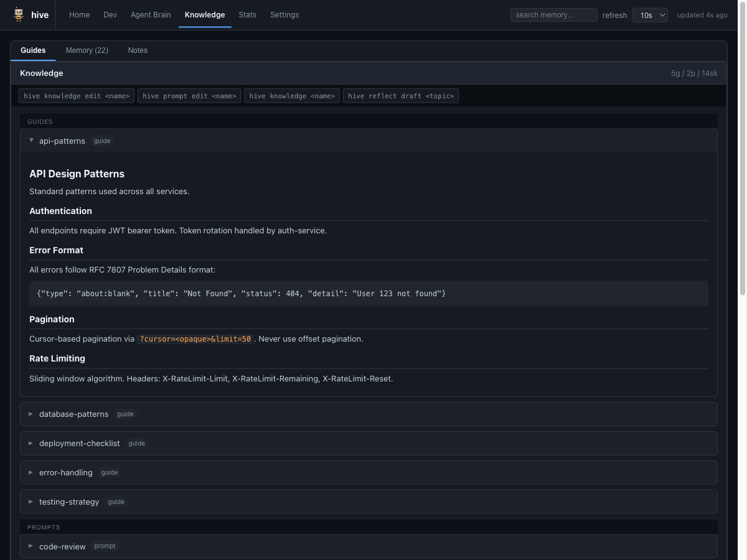Click 'hive prompt edit <name>' command chip
Screen dimensions: 747x560
[x=189, y=96]
